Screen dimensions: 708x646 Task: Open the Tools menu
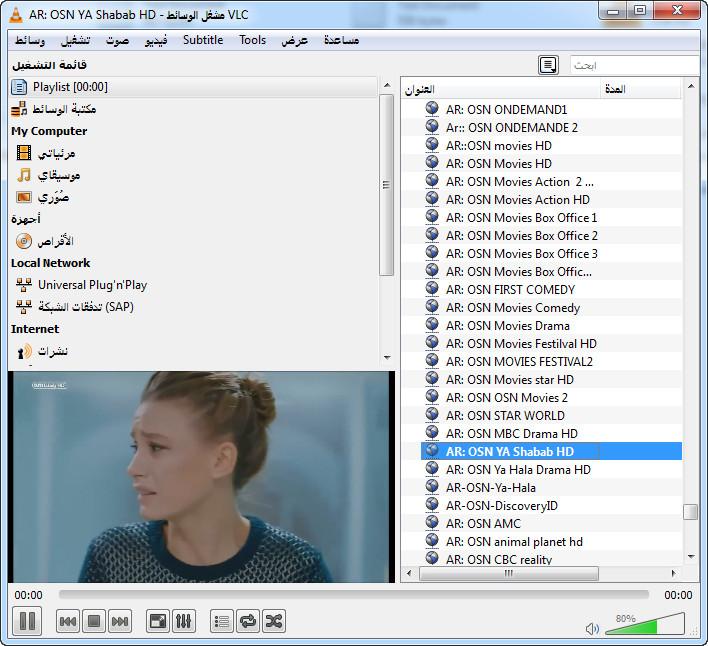point(252,40)
